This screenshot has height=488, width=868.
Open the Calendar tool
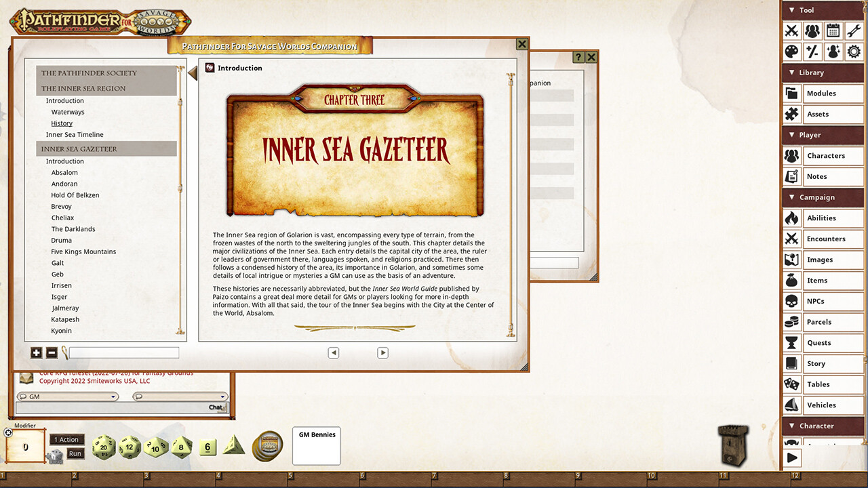pos(833,30)
